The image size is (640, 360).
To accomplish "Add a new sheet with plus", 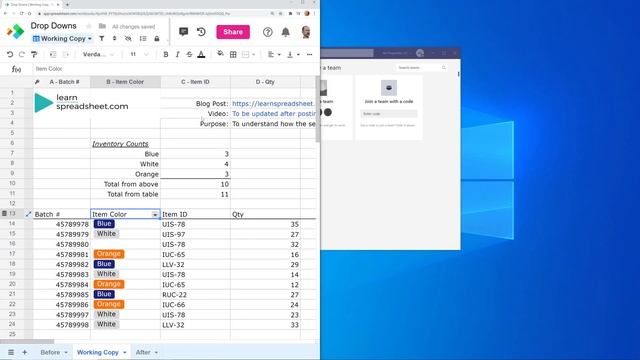I will pyautogui.click(x=24, y=352).
